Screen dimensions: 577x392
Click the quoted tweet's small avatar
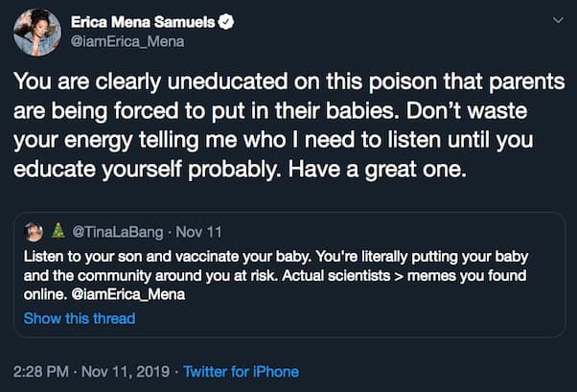[33, 231]
